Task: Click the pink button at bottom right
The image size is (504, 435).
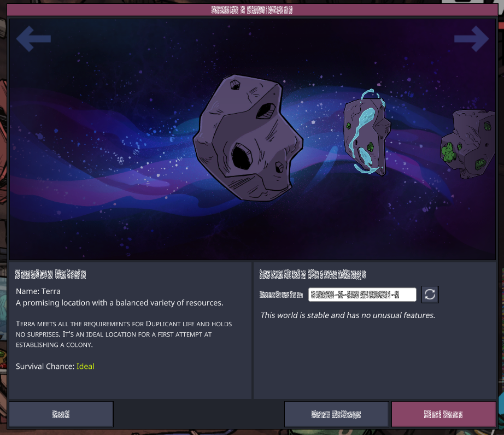Action: (x=443, y=414)
